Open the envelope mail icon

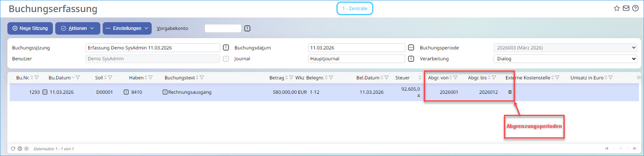pos(626,8)
